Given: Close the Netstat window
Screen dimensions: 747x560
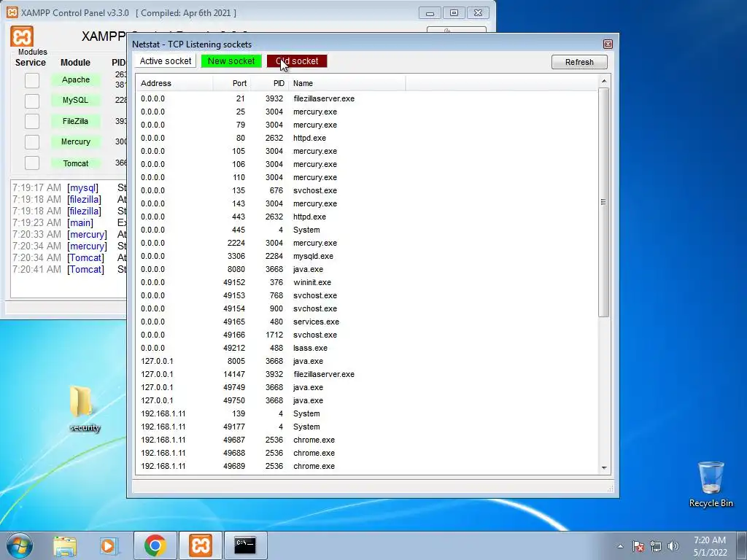Looking at the screenshot, I should pos(608,44).
